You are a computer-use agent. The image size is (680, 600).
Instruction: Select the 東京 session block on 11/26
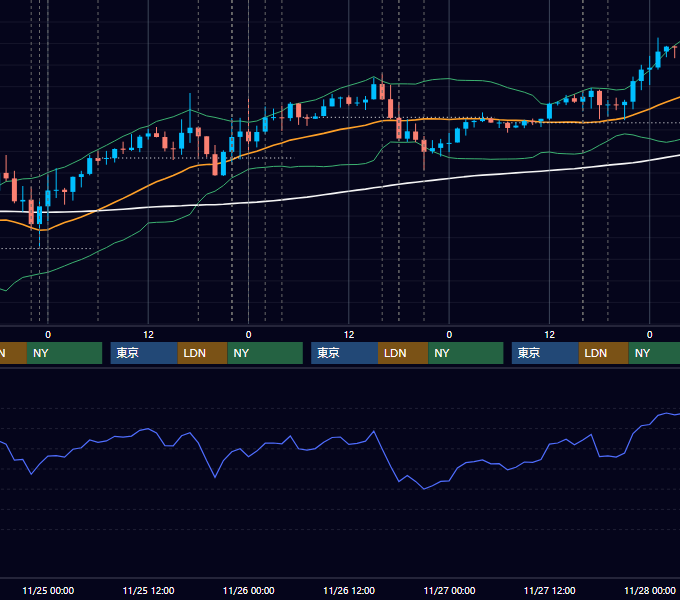pyautogui.click(x=344, y=353)
